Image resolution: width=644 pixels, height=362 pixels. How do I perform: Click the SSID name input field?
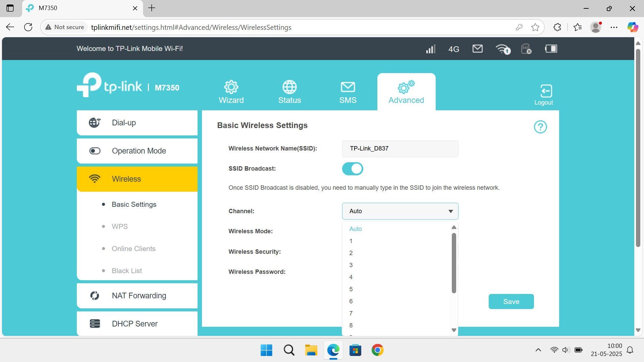(x=400, y=149)
